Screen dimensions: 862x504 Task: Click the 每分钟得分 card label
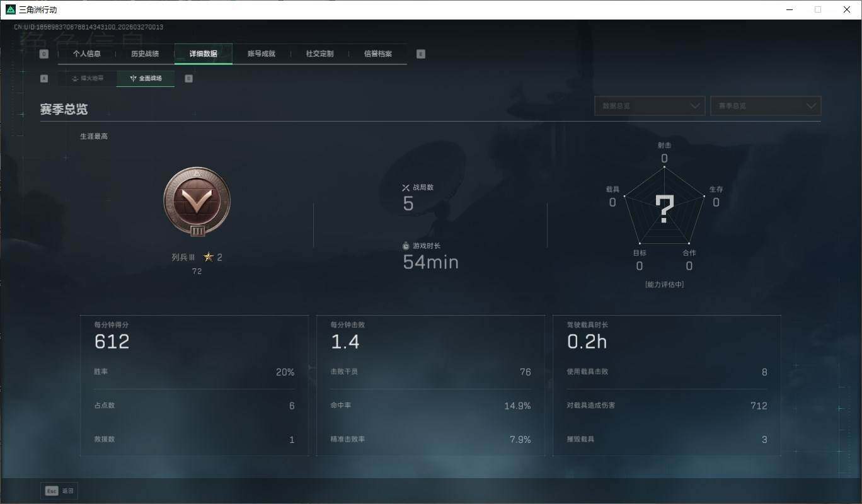click(112, 325)
